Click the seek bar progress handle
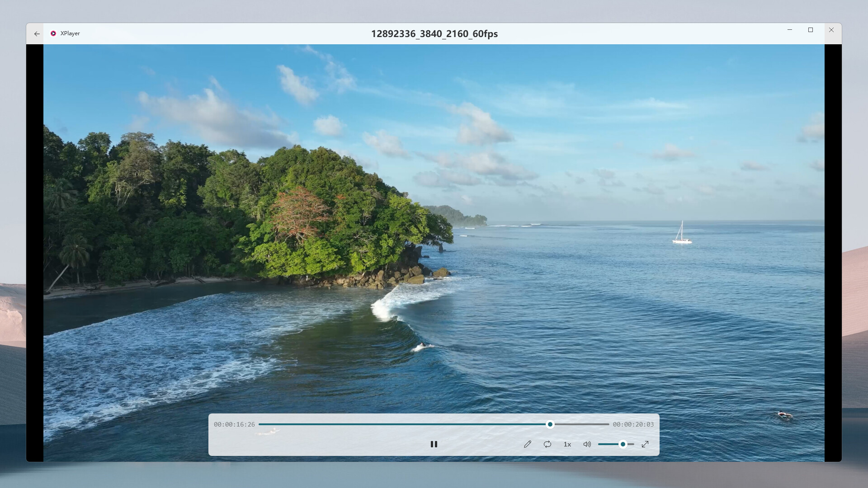This screenshot has height=488, width=868. (x=550, y=424)
